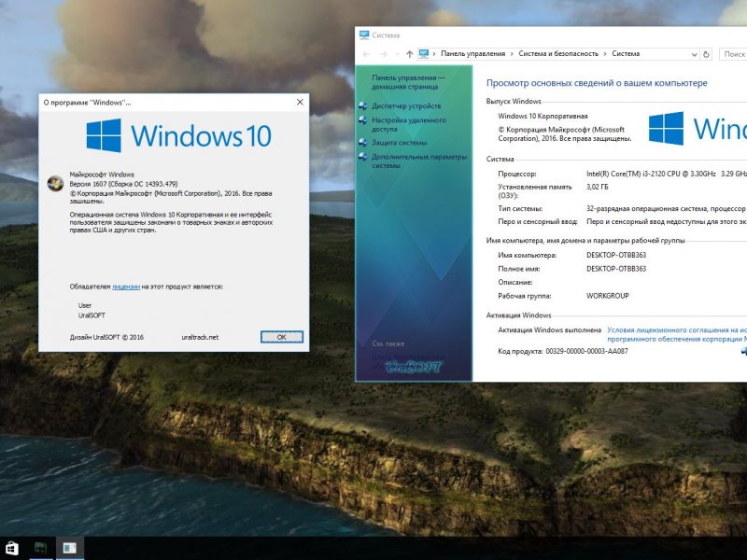Click the Поиск search field in System window
This screenshot has height=560, width=747.
point(733,54)
